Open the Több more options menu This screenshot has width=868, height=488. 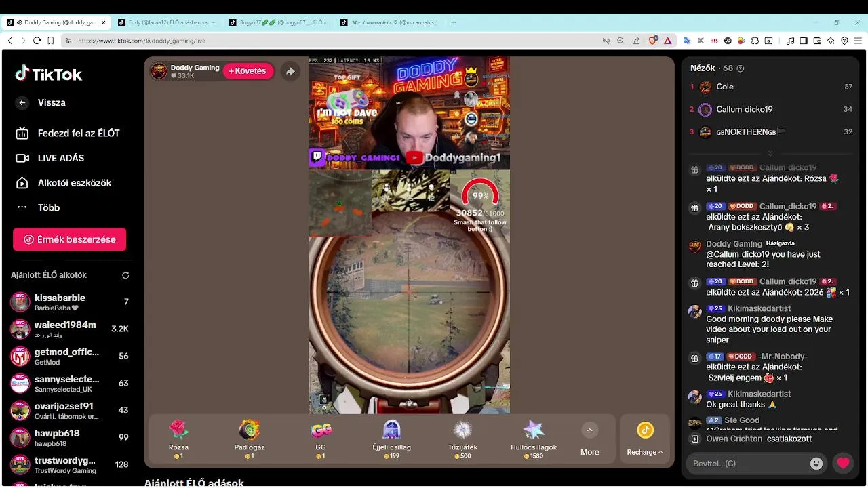pos(47,208)
